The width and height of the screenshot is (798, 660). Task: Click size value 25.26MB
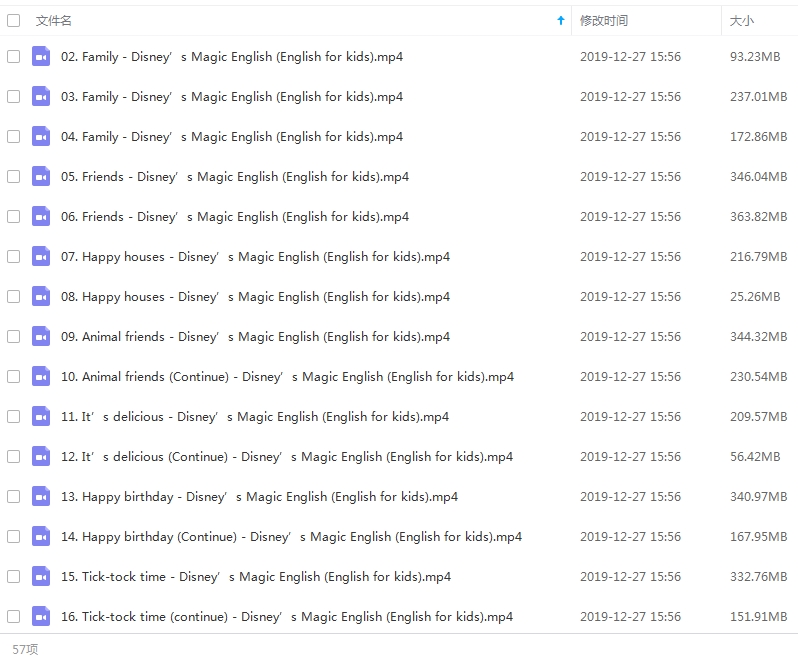[755, 297]
